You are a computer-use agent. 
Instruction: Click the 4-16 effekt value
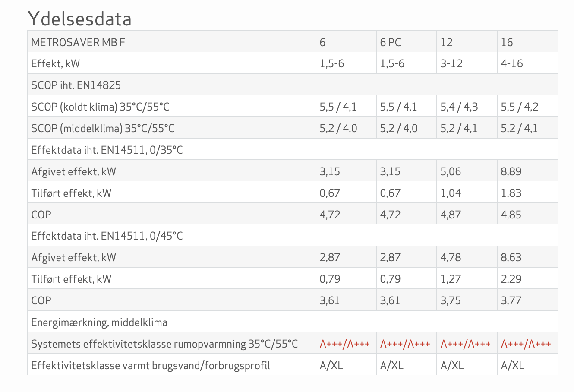click(511, 64)
